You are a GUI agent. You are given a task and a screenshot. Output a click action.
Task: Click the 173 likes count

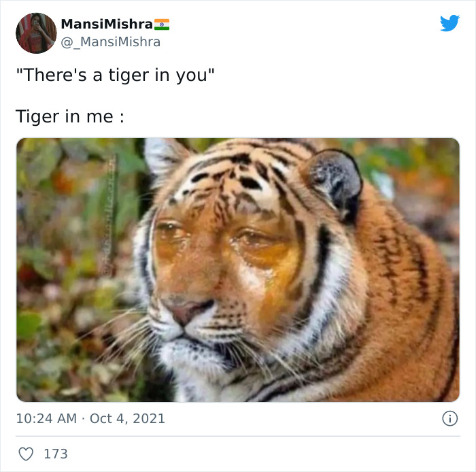click(x=56, y=454)
